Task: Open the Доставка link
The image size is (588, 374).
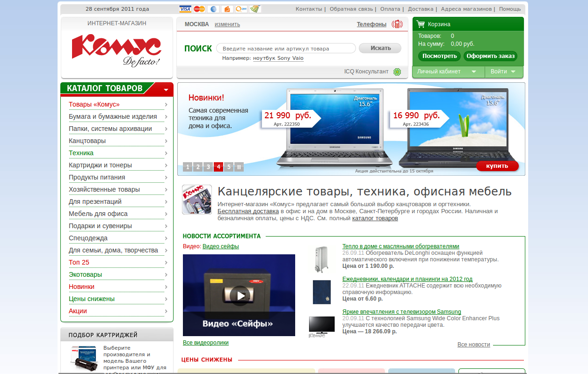Action: tap(421, 9)
